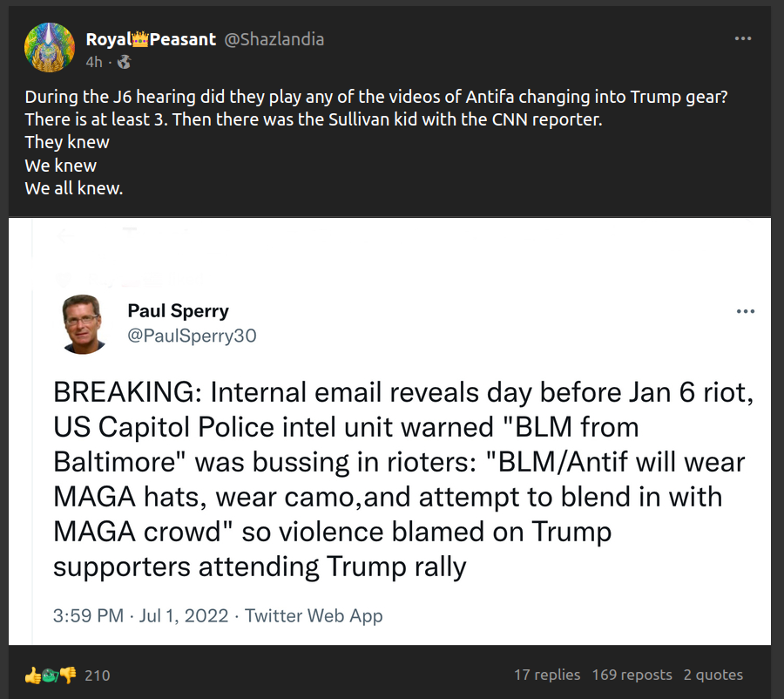Click the @PaulSperry30 handle

coord(192,336)
